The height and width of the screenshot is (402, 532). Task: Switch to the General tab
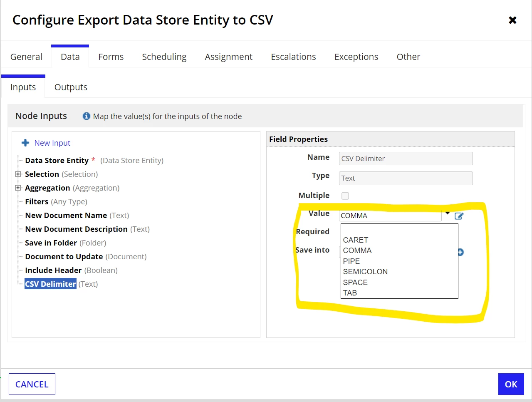pos(26,57)
